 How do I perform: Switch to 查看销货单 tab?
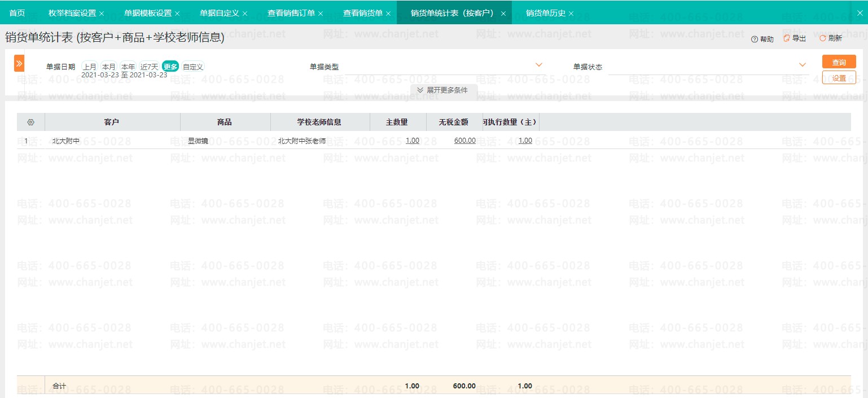tap(363, 12)
